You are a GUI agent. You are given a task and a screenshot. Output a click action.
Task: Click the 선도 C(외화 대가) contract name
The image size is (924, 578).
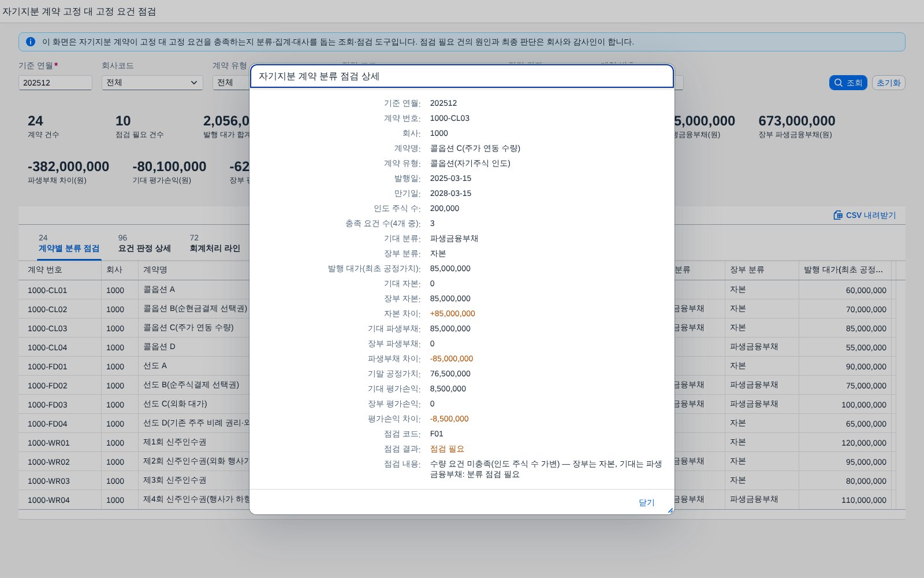pyautogui.click(x=175, y=404)
